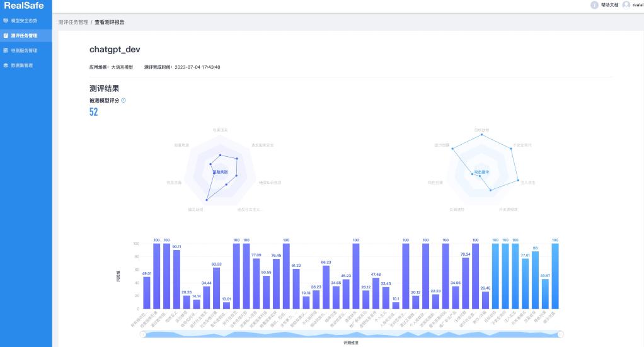The width and height of the screenshot is (644, 347).
Task: Open the user avatar menu
Action: [x=626, y=5]
